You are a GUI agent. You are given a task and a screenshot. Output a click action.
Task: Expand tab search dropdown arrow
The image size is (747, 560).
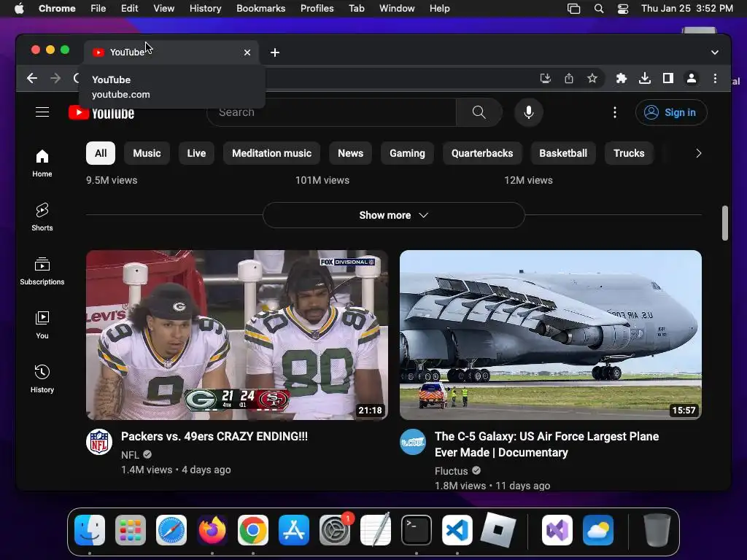click(x=715, y=52)
